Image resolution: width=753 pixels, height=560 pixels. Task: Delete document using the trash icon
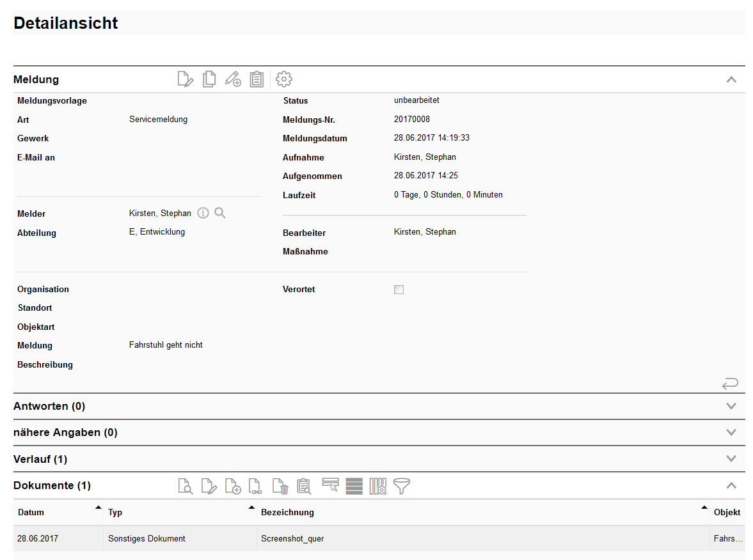click(x=280, y=486)
